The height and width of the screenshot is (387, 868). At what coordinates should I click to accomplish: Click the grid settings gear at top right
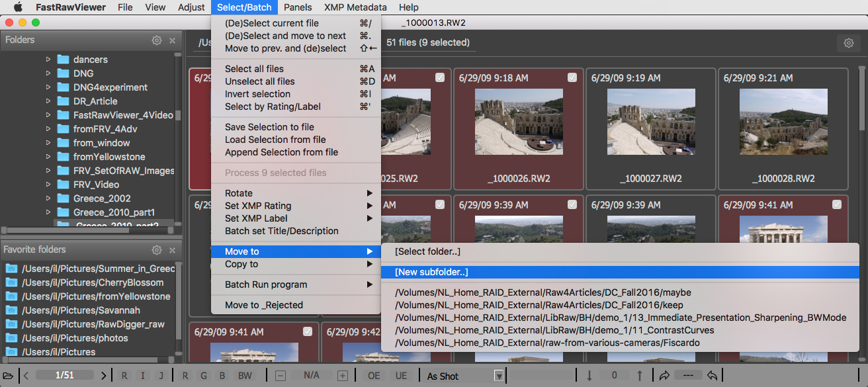848,43
